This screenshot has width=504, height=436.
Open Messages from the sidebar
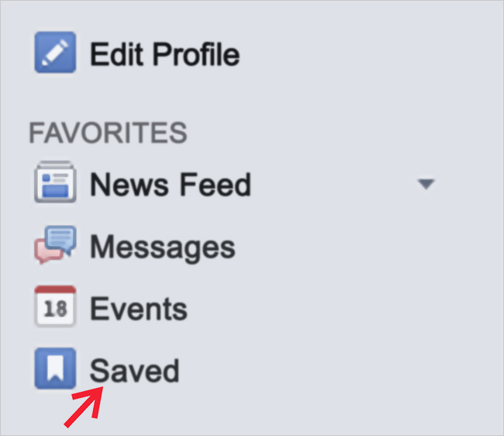coord(162,247)
